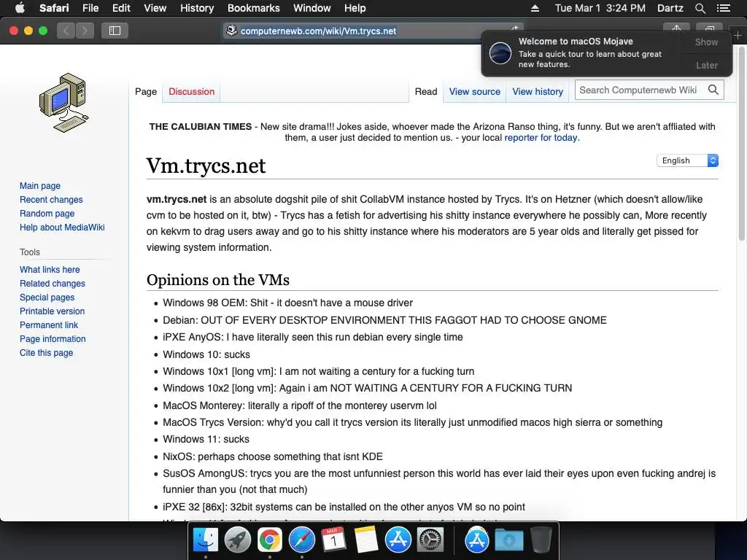Open the English language dropdown
The width and height of the screenshot is (747, 560).
[x=687, y=160]
